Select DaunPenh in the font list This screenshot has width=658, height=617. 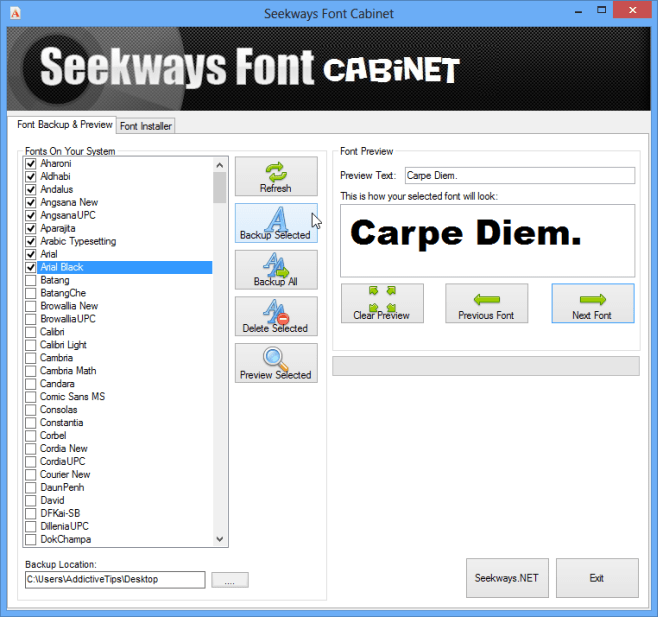62,487
